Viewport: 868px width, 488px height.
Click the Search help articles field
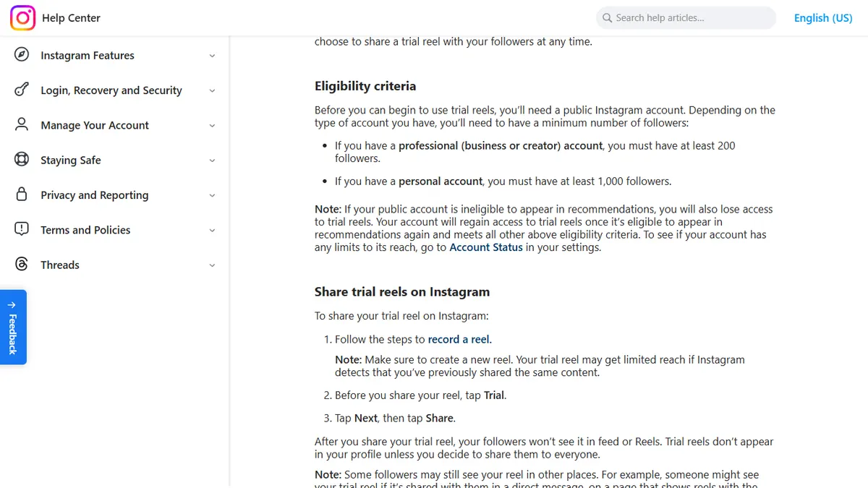686,17
